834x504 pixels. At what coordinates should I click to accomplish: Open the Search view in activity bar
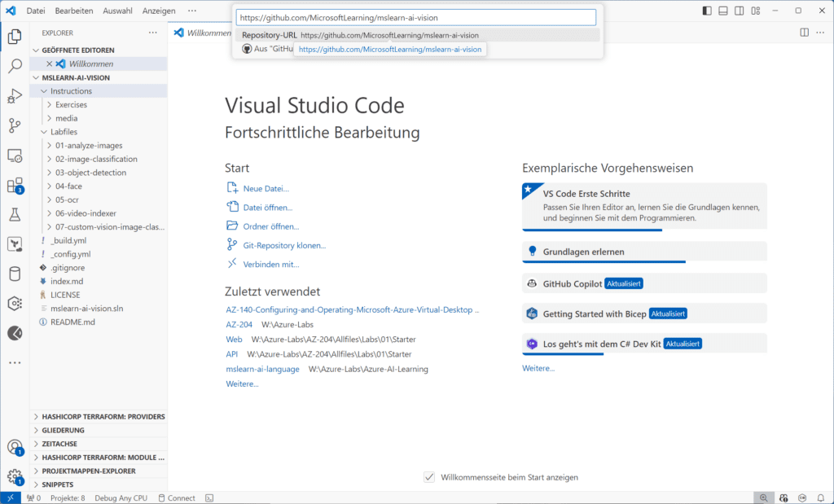coord(15,66)
